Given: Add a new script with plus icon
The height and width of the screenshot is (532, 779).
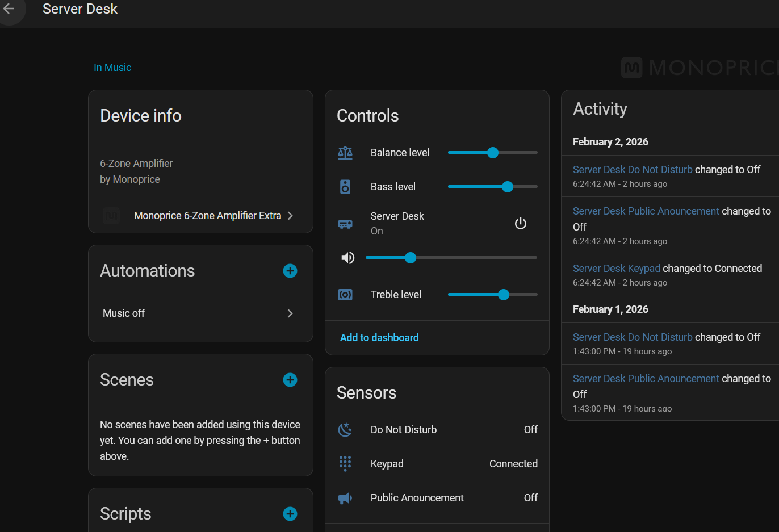Looking at the screenshot, I should [290, 514].
